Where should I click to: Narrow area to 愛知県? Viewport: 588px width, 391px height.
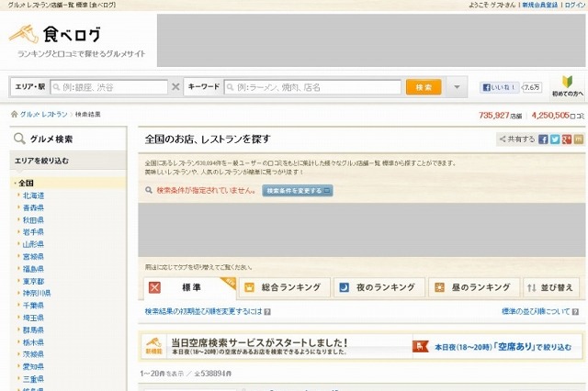click(x=33, y=366)
